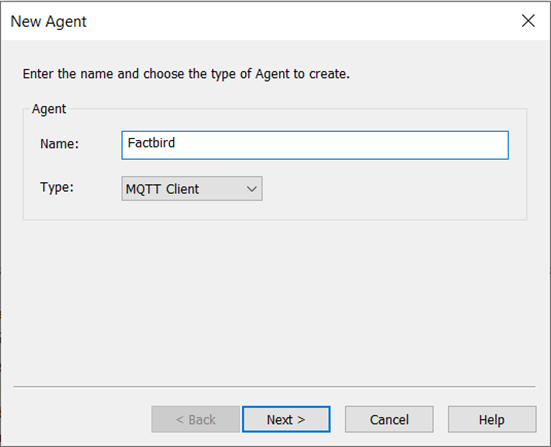Click the word Client in the Type box
This screenshot has height=447, width=551.
tap(182, 189)
